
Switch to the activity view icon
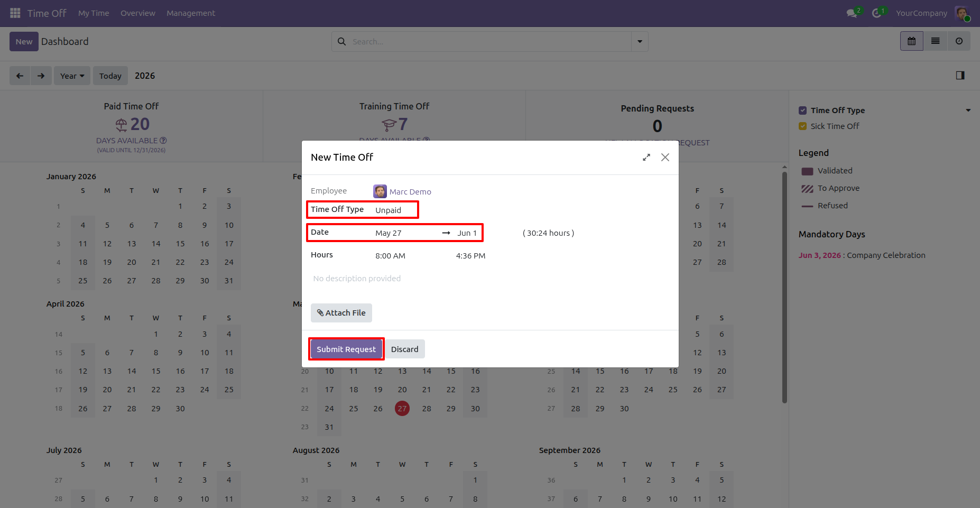959,41
